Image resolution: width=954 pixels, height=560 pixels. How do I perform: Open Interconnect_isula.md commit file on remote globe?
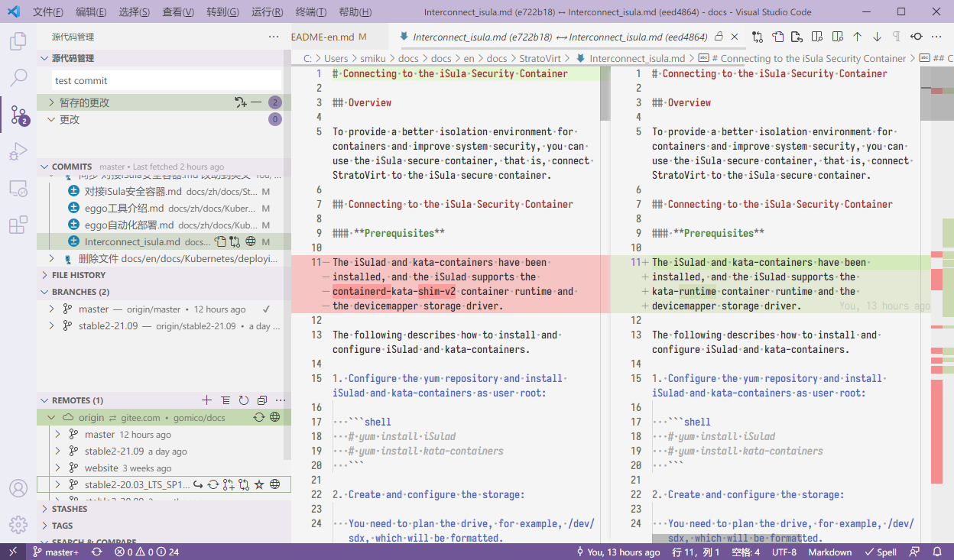(250, 241)
